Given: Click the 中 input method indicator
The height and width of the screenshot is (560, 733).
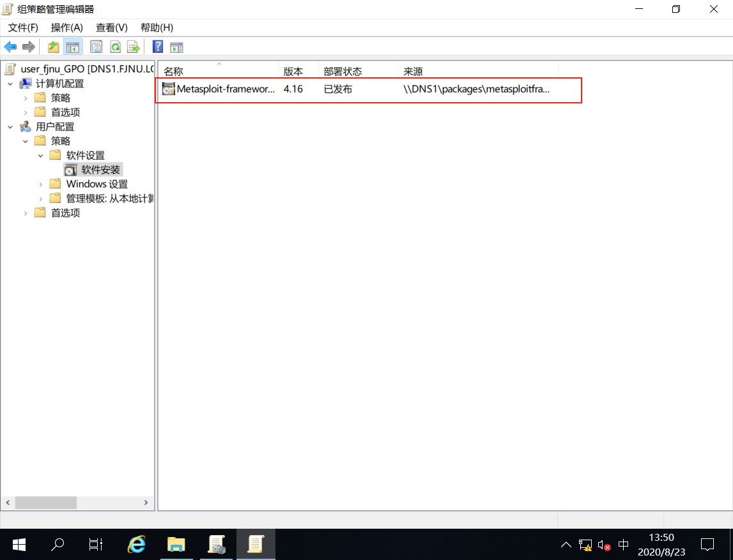Looking at the screenshot, I should [x=623, y=545].
